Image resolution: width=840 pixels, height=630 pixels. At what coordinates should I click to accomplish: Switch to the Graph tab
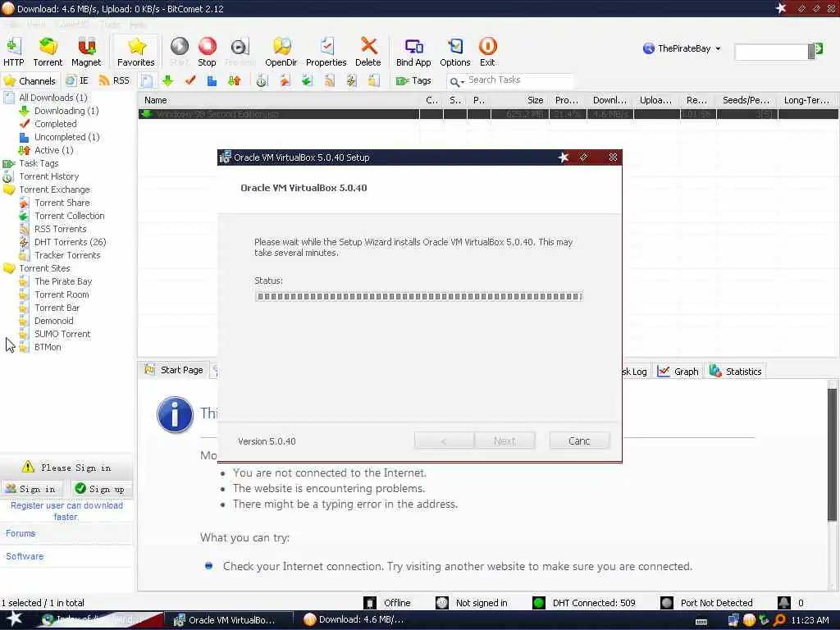pos(678,372)
